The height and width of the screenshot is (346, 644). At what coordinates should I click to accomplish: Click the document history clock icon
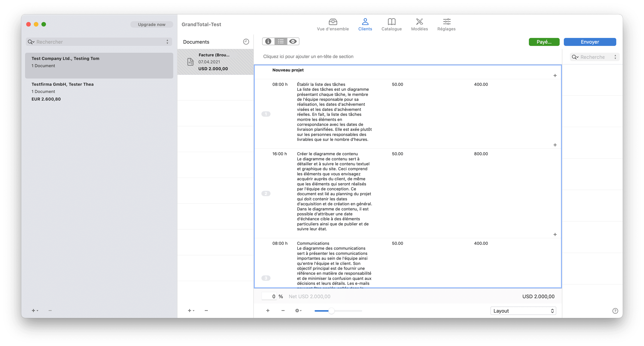pyautogui.click(x=246, y=42)
